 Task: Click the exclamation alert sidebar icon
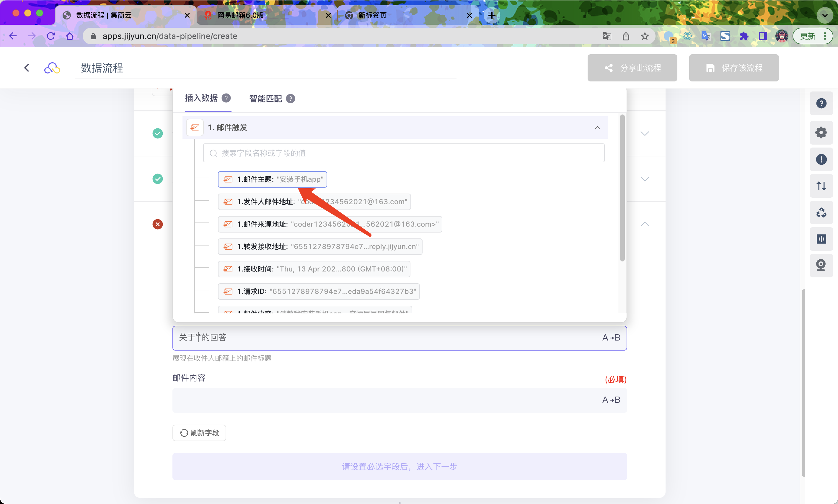coord(821,159)
